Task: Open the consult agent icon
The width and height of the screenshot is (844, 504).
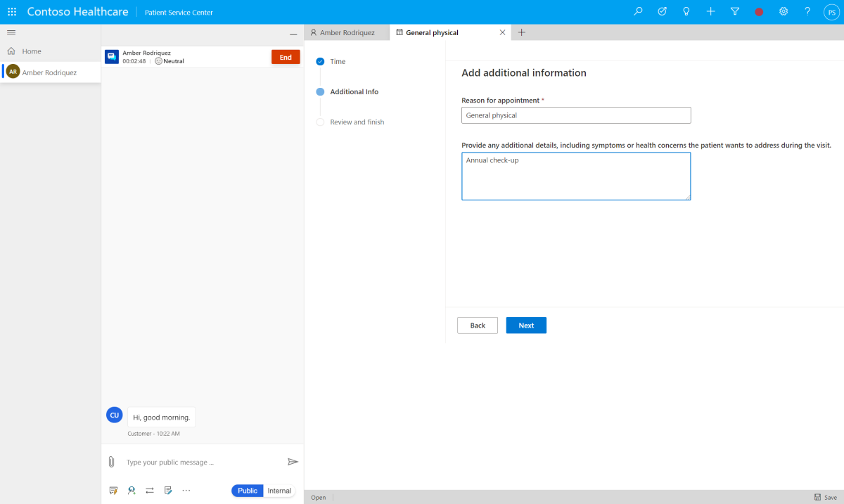Action: pyautogui.click(x=132, y=491)
